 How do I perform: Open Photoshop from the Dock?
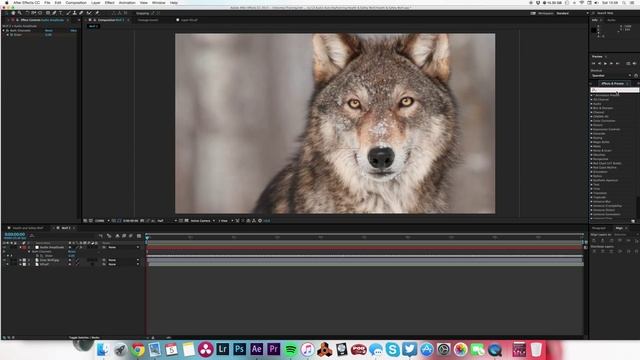point(240,349)
